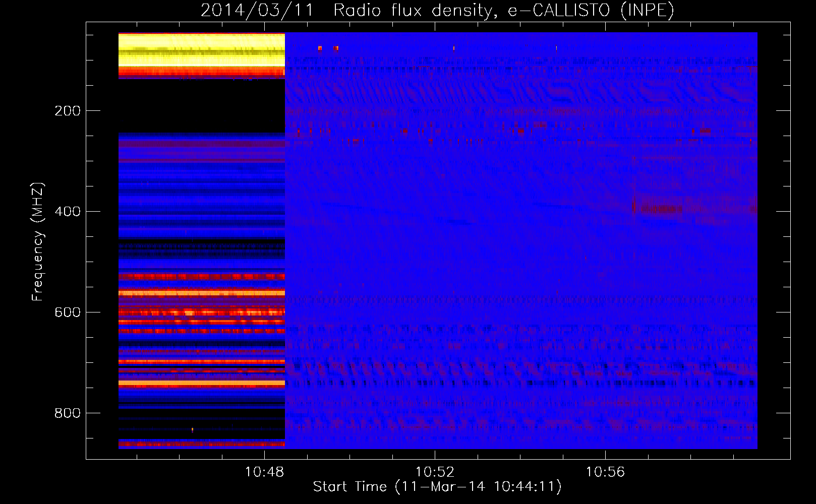Click the '800' frequency tick label

[x=68, y=413]
